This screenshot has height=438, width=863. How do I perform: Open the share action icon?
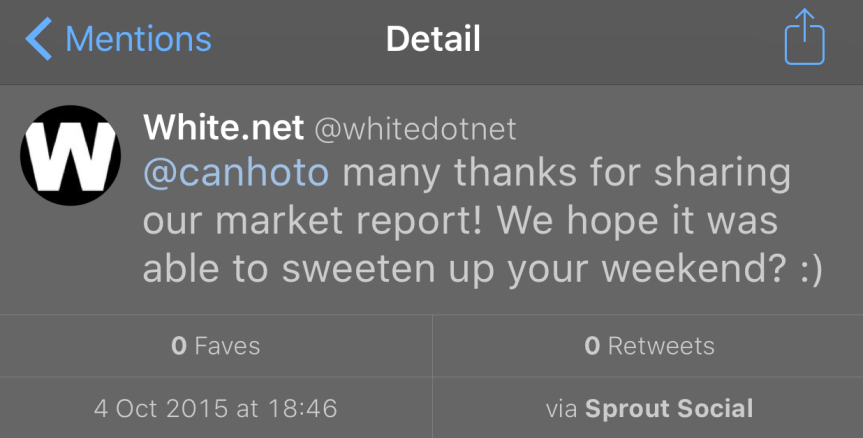[x=805, y=40]
